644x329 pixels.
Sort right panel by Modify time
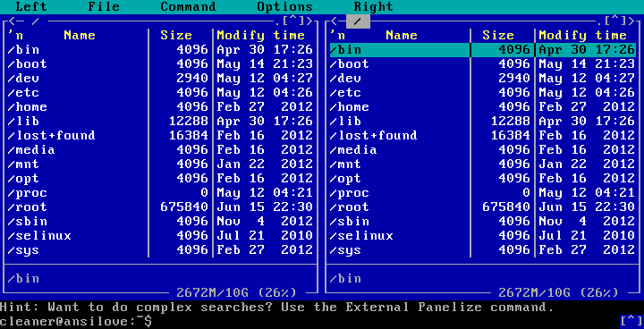pyautogui.click(x=582, y=36)
